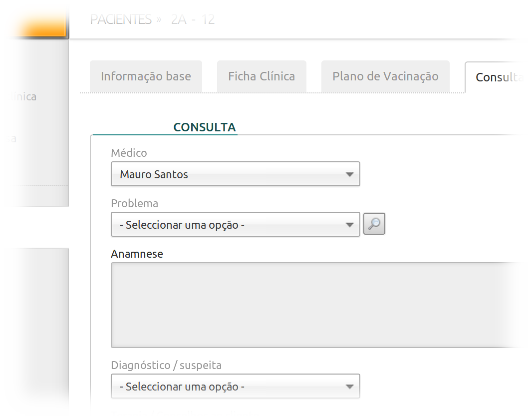Click the CONSULTA section heading
The width and height of the screenshot is (532, 420).
tap(204, 127)
